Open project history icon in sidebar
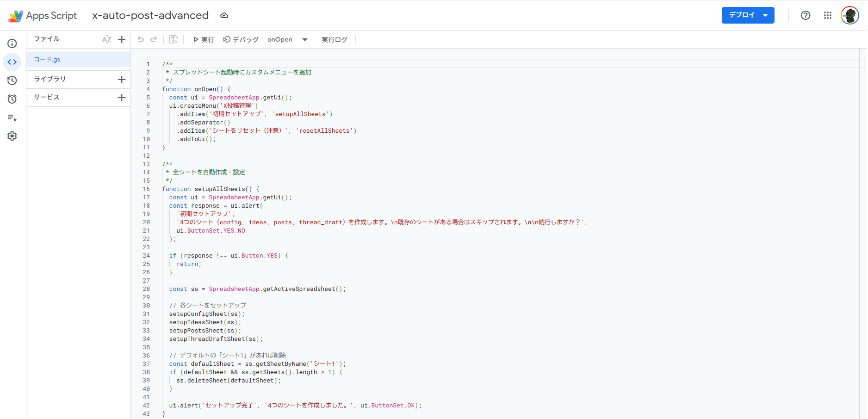This screenshot has width=868, height=419. (x=12, y=80)
